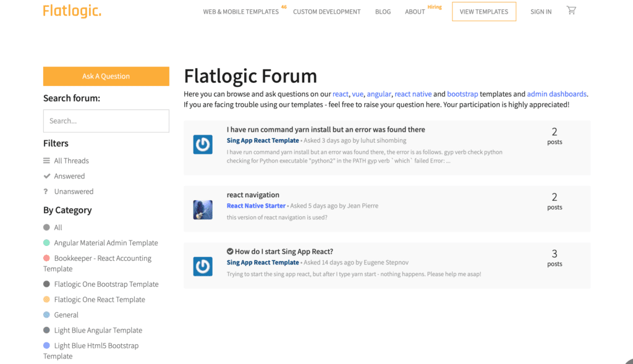The height and width of the screenshot is (364, 633).
Task: Open Jean Pierre's avatar on react navigation
Action: 203,210
